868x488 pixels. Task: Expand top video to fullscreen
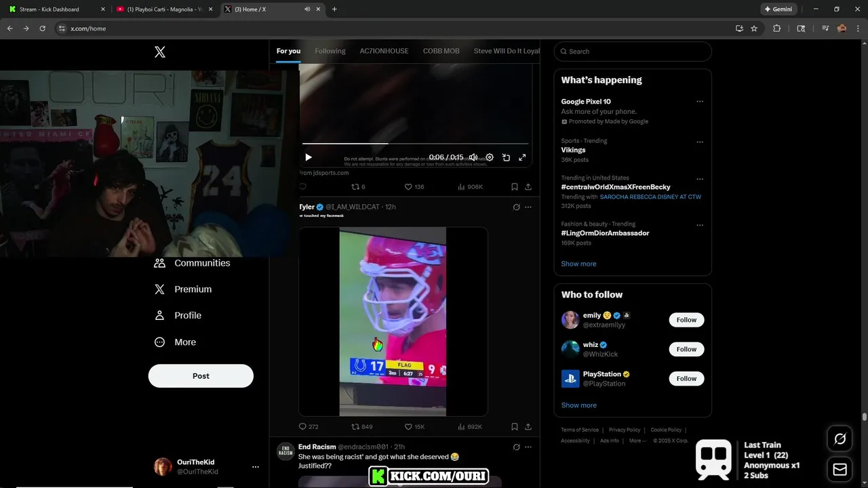[522, 157]
